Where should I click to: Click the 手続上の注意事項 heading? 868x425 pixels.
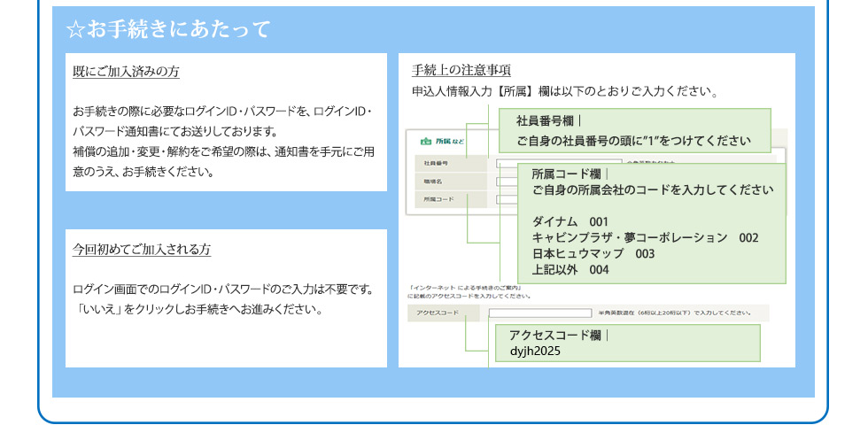(461, 70)
